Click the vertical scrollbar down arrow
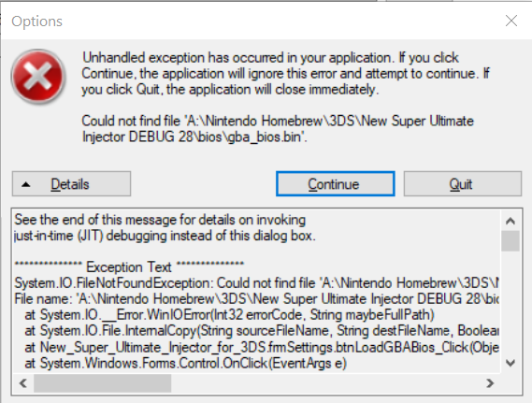Image resolution: width=532 pixels, height=403 pixels. [x=510, y=364]
